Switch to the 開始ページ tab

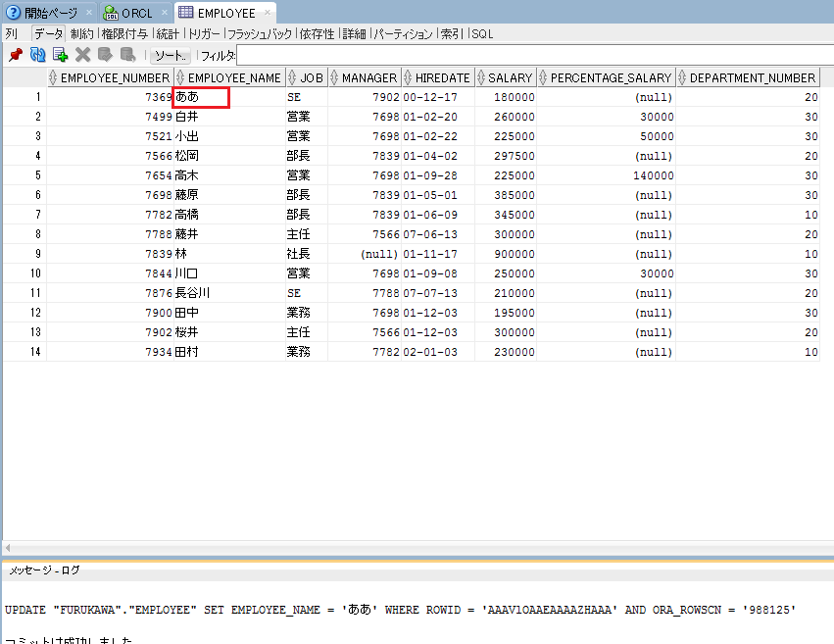(51, 13)
